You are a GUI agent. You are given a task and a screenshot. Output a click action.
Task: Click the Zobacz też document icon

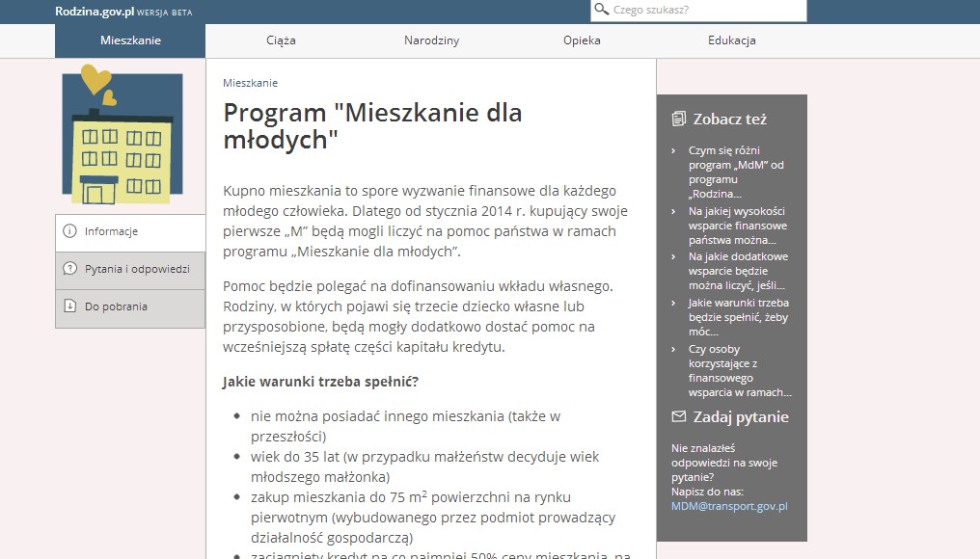(679, 120)
